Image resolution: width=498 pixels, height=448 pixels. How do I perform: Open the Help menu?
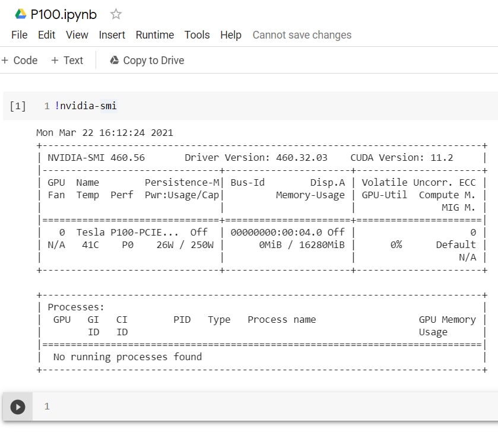231,35
